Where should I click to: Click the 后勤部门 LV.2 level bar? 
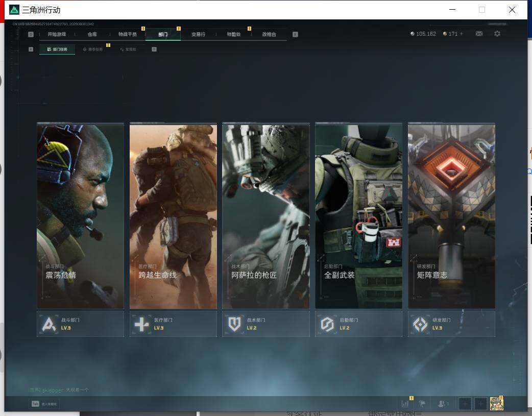tap(358, 324)
